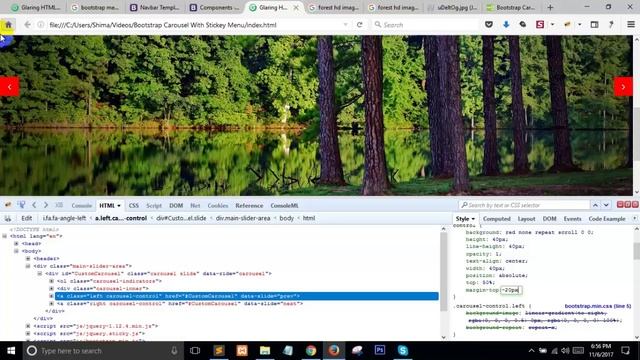Image resolution: width=640 pixels, height=360 pixels.
Task: Collapse the main-slider-area div node
Action: (28, 266)
